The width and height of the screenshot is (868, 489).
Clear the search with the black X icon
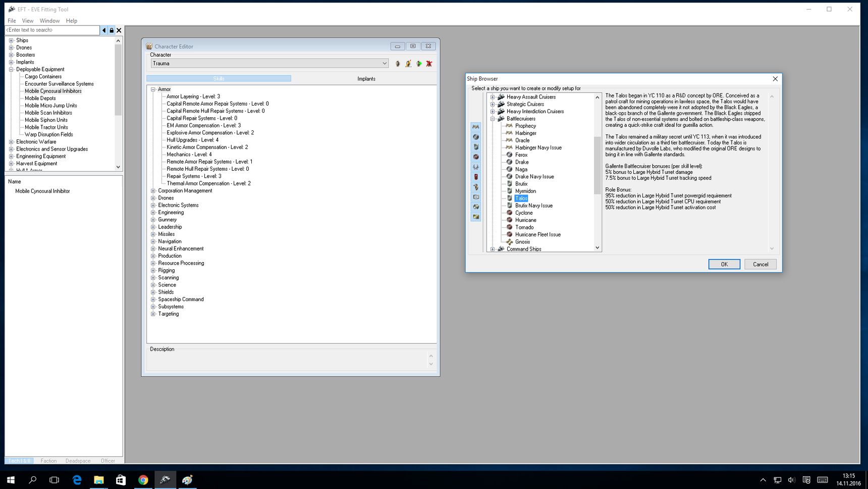pyautogui.click(x=119, y=30)
